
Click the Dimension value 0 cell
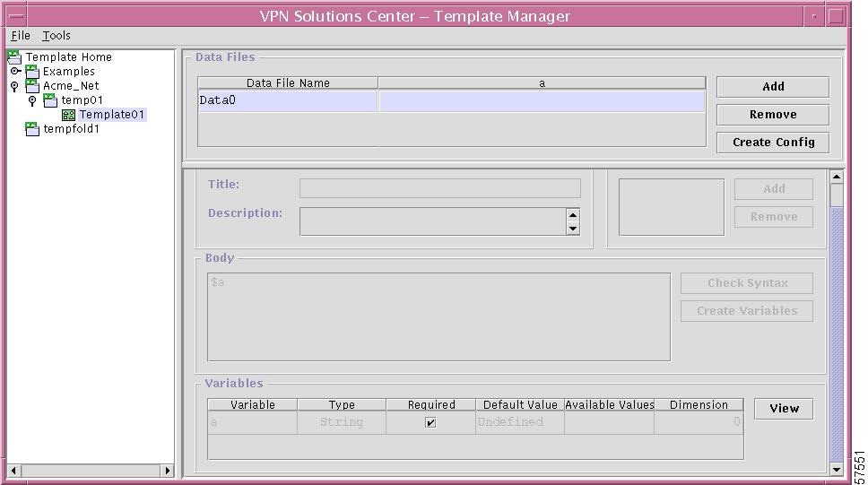pos(699,422)
